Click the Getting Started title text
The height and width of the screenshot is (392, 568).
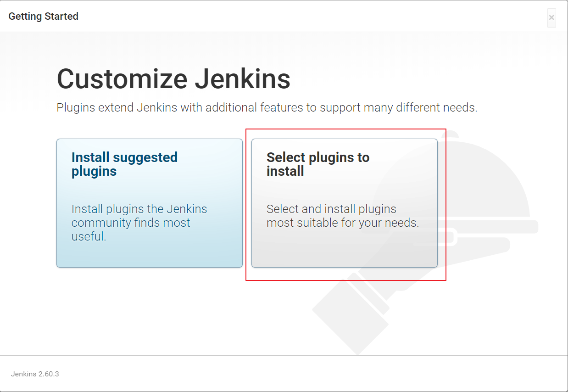pos(44,16)
